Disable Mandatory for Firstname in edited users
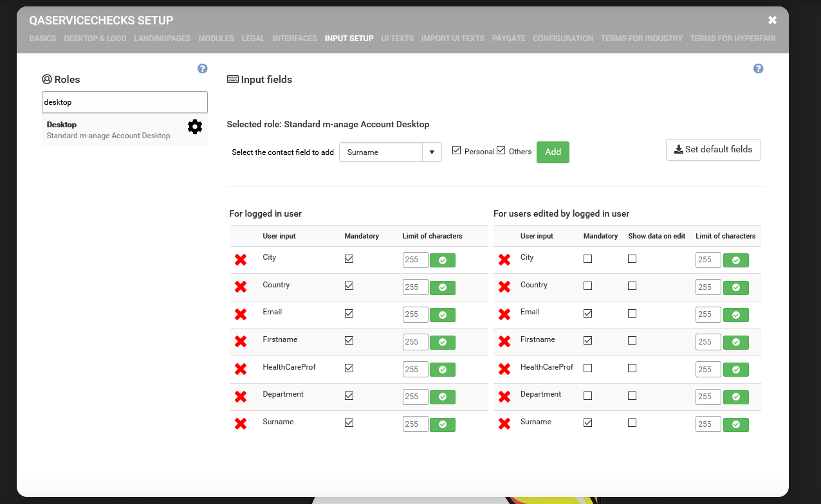Viewport: 821px width, 504px height. (x=587, y=341)
